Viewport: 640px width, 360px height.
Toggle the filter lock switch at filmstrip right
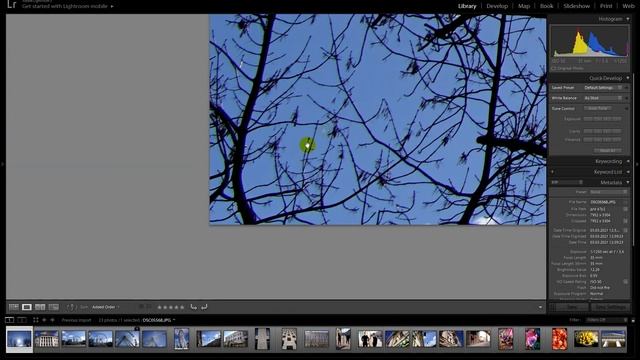633,320
